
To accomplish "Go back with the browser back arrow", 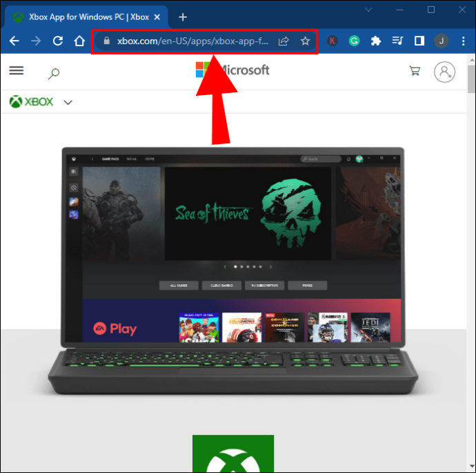I will tap(14, 41).
